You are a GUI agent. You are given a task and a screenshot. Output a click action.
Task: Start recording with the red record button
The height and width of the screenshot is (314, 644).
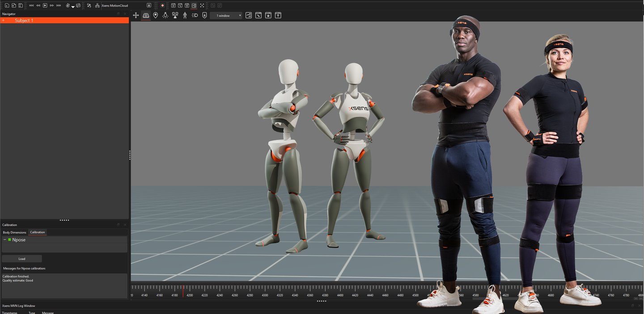pos(162,5)
